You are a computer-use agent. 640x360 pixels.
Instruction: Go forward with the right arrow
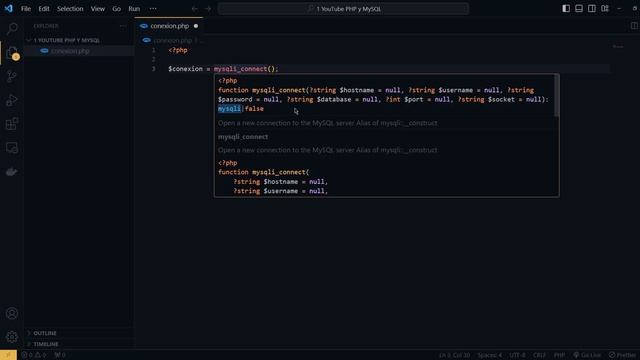208,9
